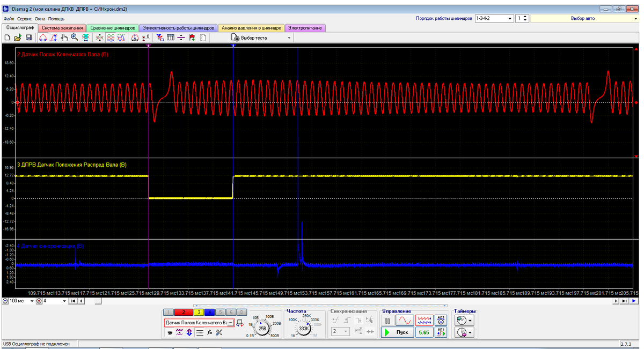Click the purple wave filter icon

point(180,332)
